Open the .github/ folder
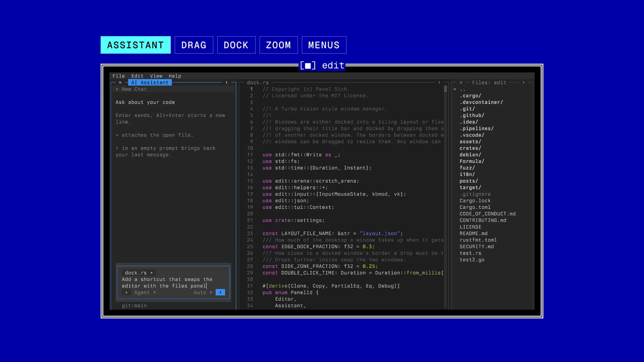Image resolution: width=644 pixels, height=362 pixels. [472, 115]
